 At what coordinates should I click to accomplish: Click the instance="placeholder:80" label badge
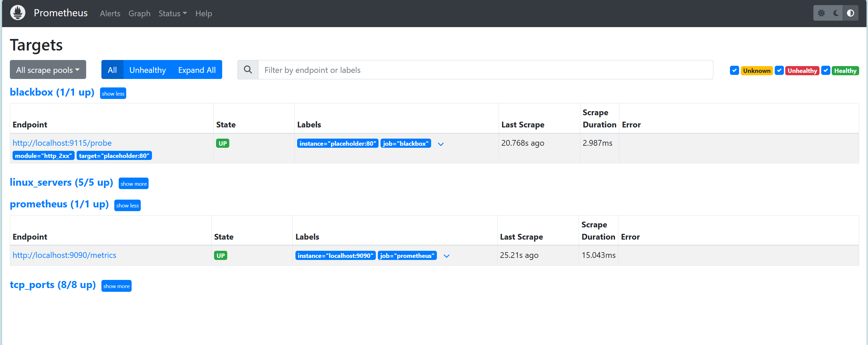pos(338,143)
